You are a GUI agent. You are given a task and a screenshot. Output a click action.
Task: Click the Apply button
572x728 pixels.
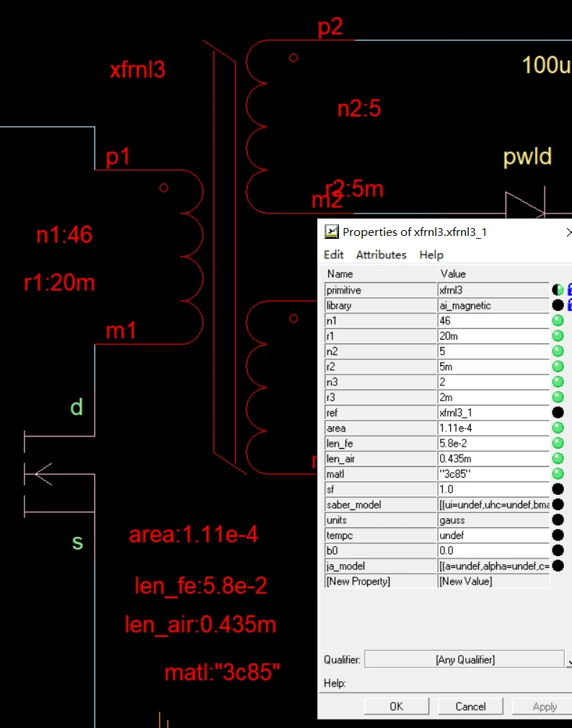coord(542,706)
